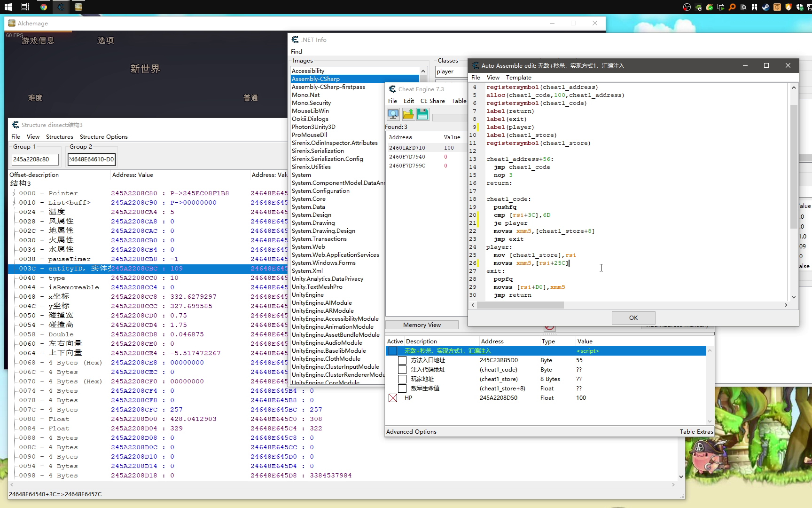Click the Cheat Engine 7.3 title icon
The image size is (812, 508).
tap(392, 89)
